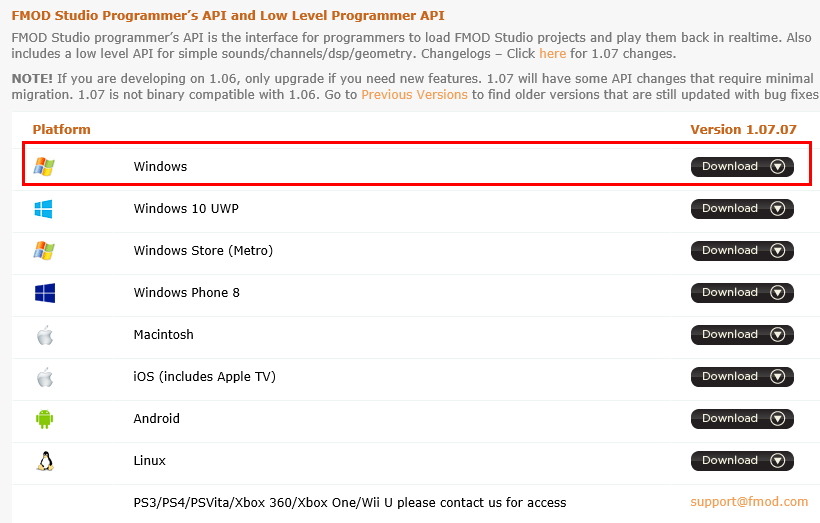Download the iOS API package

[730, 377]
